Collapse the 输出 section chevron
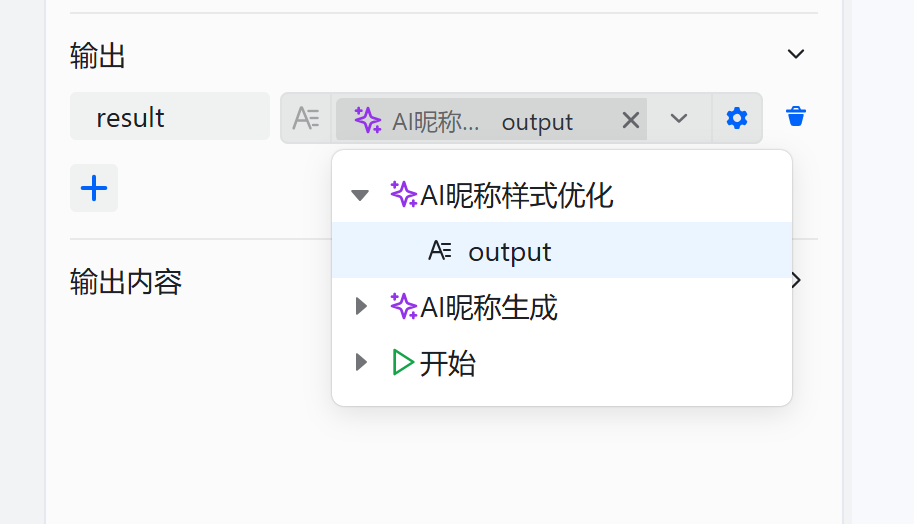Viewport: 914px width, 524px height. coord(796,54)
